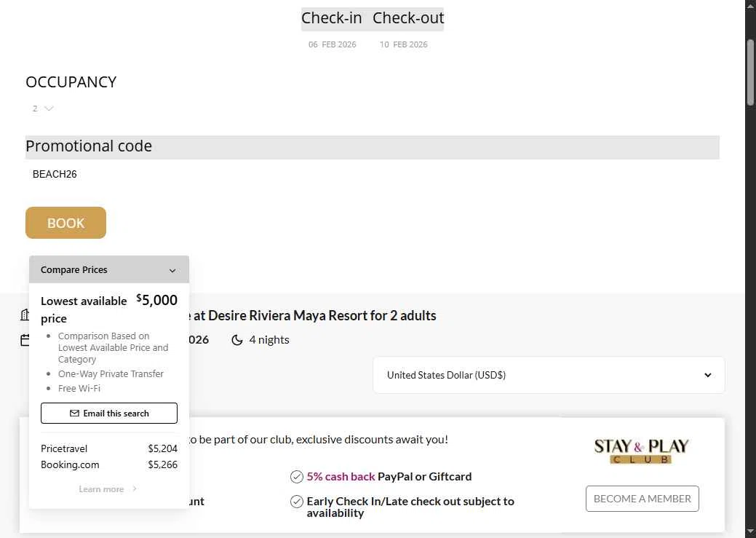The width and height of the screenshot is (756, 538).
Task: Click the moon icon next to 4 nights
Action: [x=236, y=340]
